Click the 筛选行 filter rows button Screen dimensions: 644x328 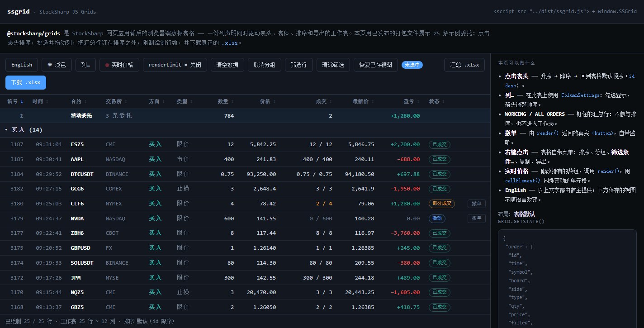click(299, 65)
